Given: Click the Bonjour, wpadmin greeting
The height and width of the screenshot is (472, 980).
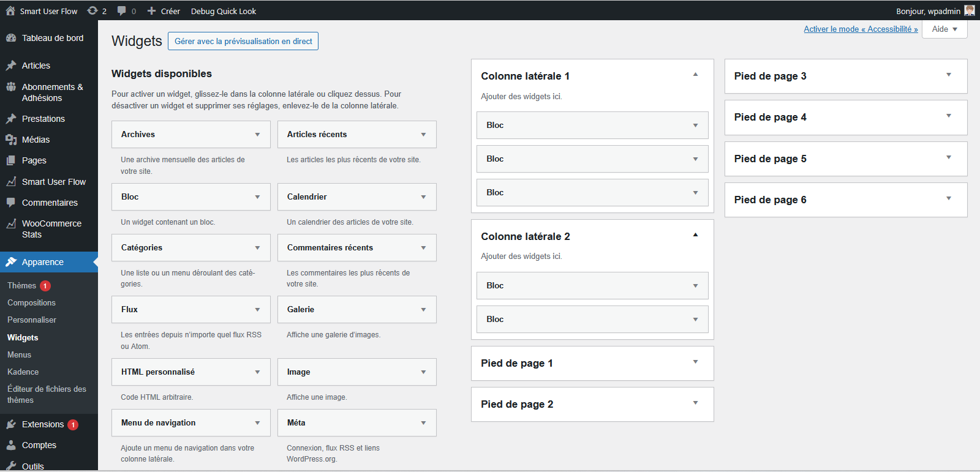Looking at the screenshot, I should (928, 11).
